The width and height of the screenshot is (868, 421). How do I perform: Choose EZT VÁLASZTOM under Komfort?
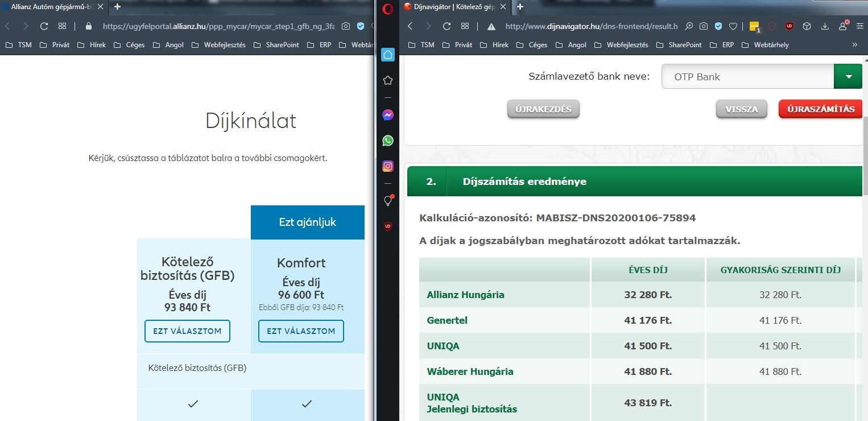[x=301, y=331]
